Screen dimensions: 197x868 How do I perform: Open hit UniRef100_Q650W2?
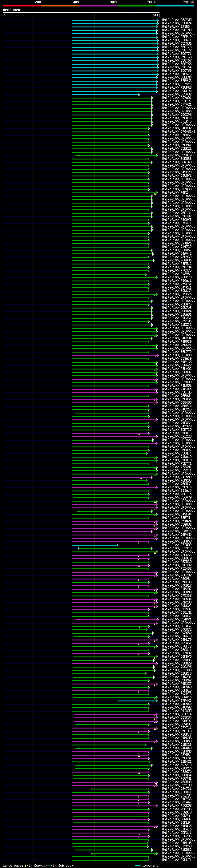(177, 94)
